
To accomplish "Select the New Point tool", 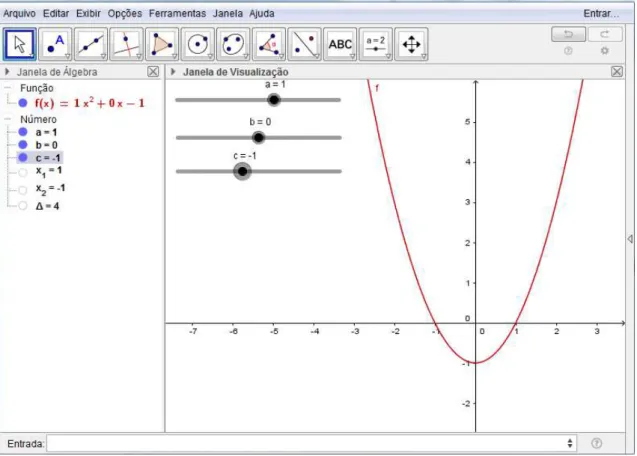I will click(55, 44).
